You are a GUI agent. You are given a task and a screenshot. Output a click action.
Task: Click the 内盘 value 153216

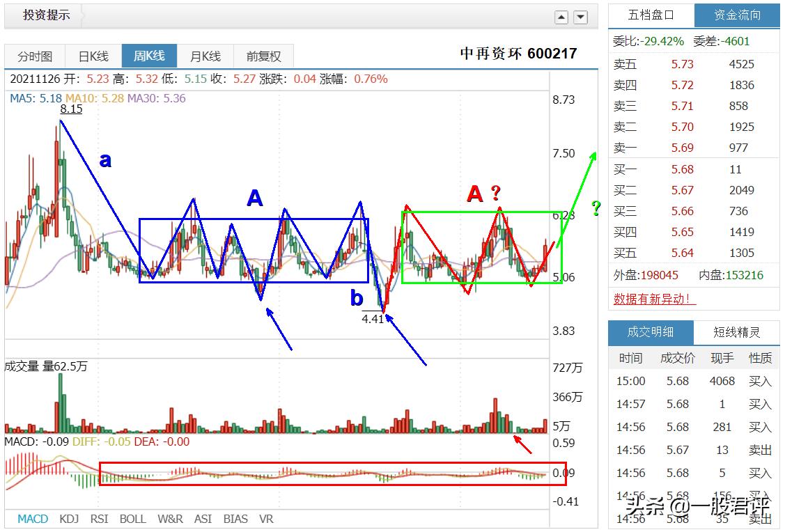click(x=744, y=275)
